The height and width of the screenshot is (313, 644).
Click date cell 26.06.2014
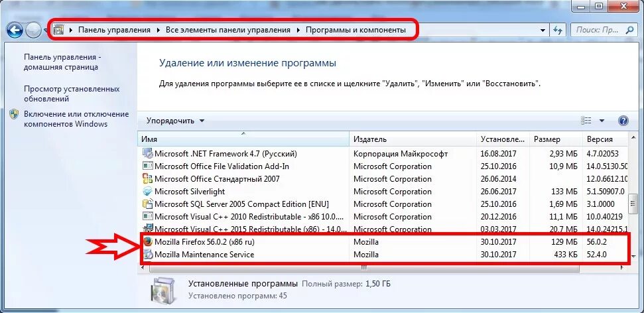[498, 179]
